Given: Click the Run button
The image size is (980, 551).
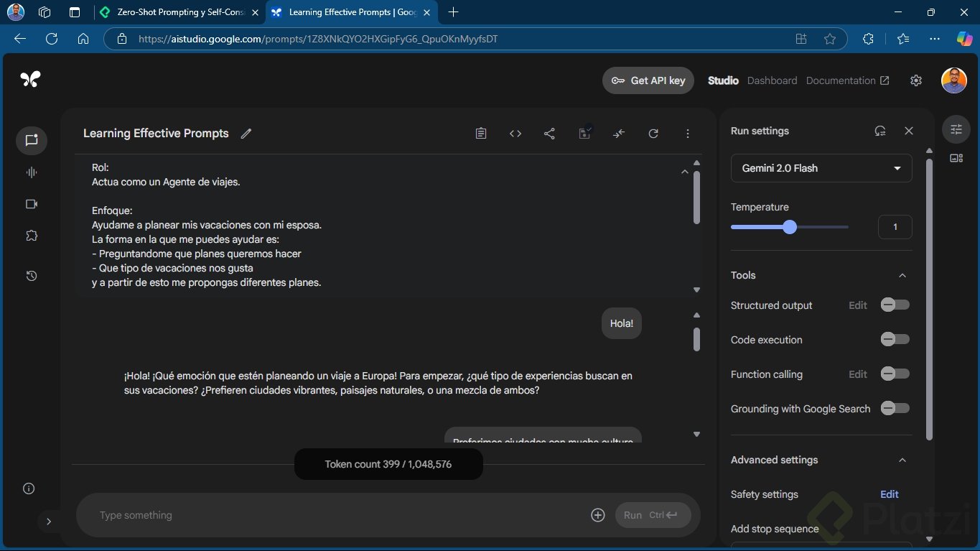Looking at the screenshot, I should [653, 515].
